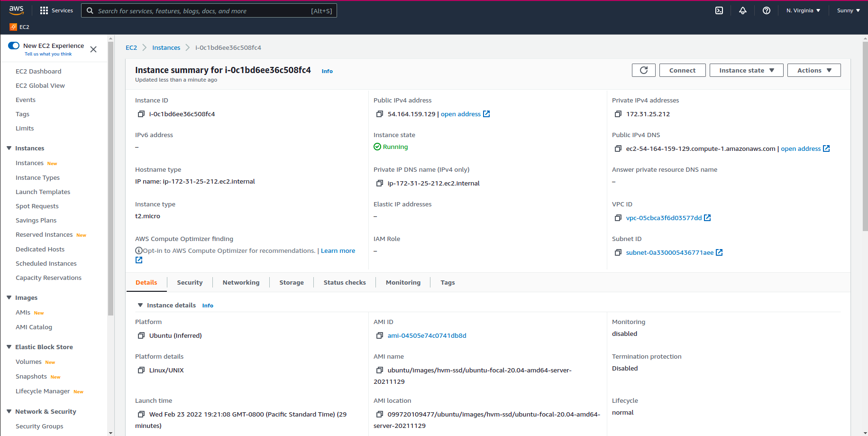Copy the Public IPv4 address

(379, 114)
